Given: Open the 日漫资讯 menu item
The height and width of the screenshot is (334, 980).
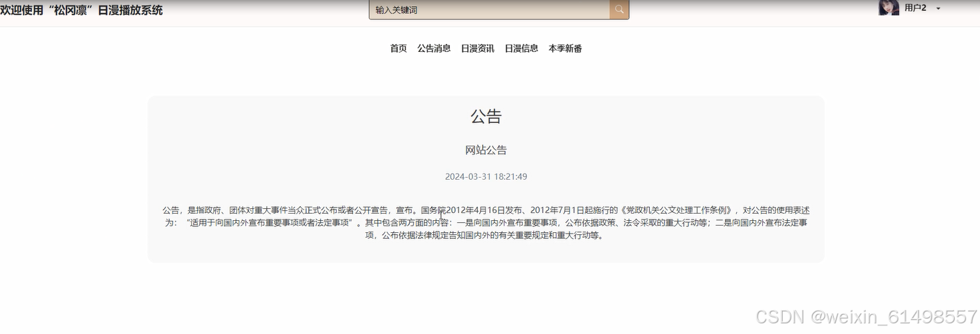Looking at the screenshot, I should (x=478, y=49).
